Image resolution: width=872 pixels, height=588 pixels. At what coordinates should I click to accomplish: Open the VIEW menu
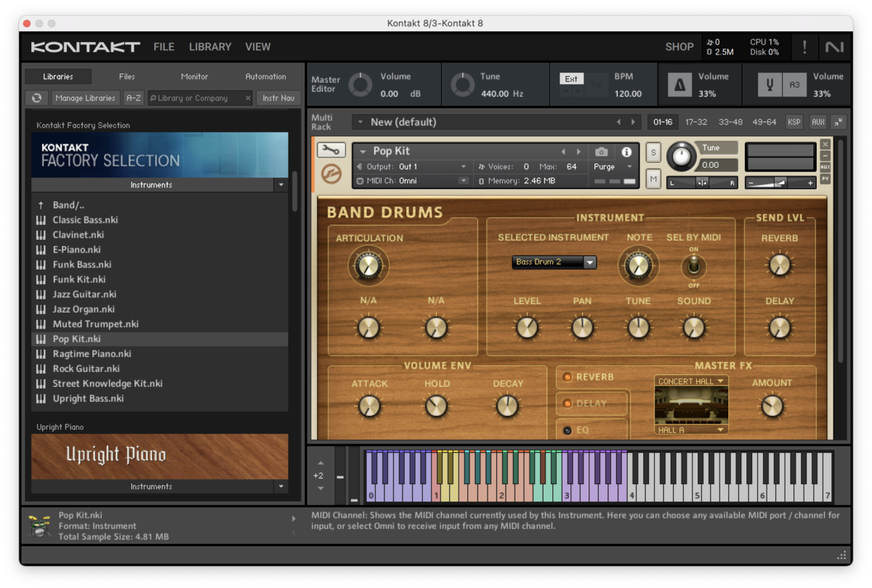257,47
